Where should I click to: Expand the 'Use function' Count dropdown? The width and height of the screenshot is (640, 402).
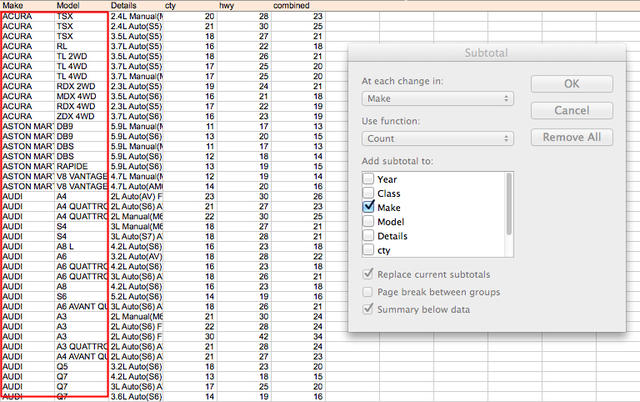pos(436,139)
